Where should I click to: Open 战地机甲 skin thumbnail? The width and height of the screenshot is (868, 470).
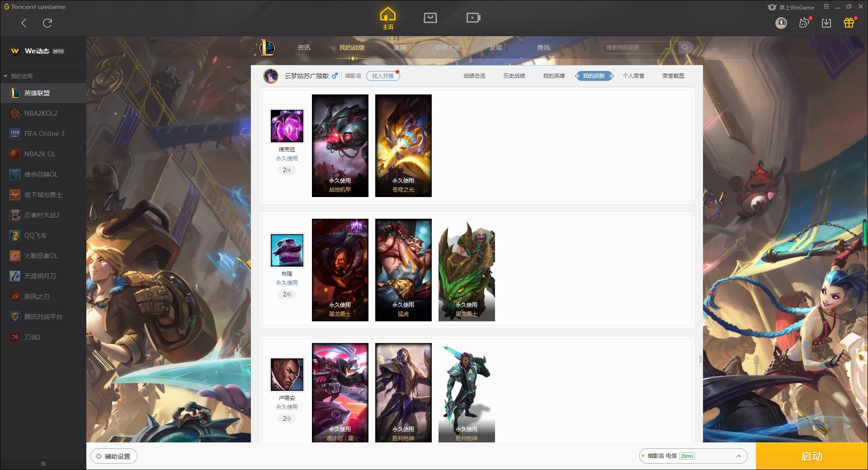[340, 146]
